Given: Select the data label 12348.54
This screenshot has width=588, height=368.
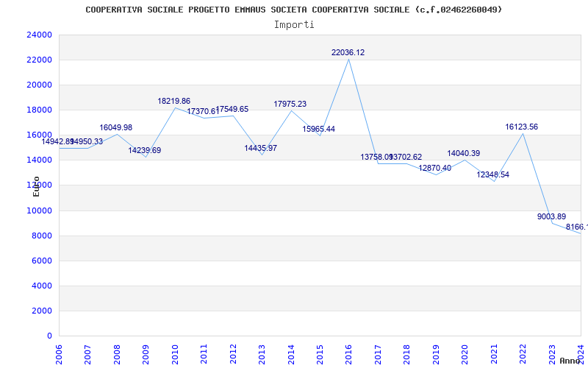Looking at the screenshot, I should pos(492,175).
